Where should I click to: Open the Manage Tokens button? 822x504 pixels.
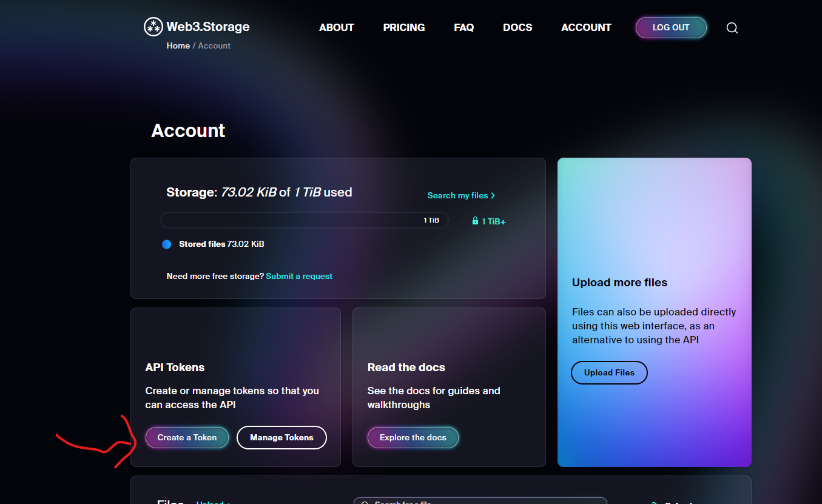(x=281, y=437)
